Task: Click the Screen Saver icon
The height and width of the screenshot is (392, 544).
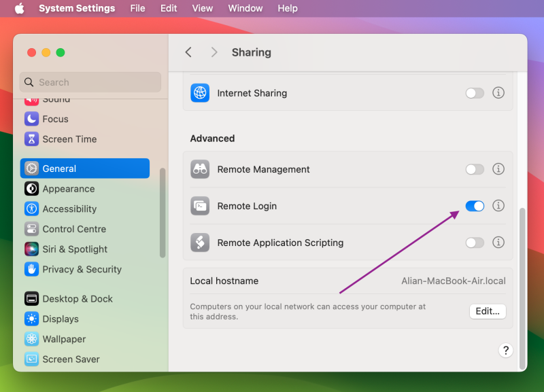Action: click(31, 359)
